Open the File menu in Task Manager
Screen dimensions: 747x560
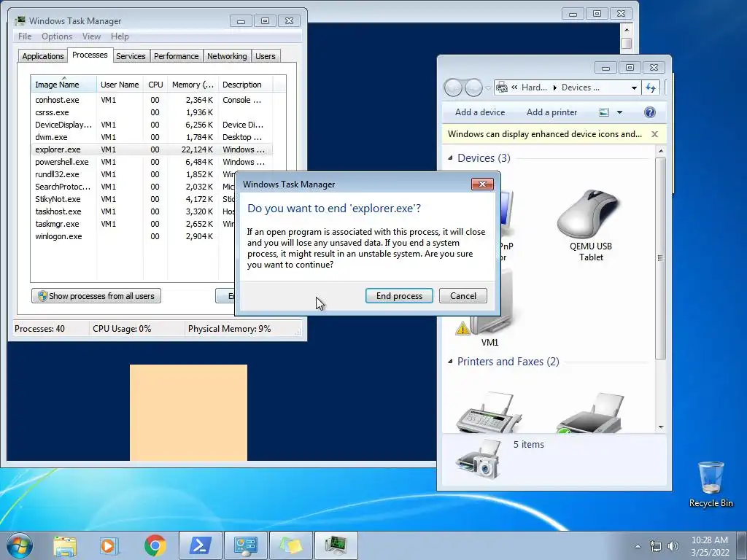click(25, 36)
